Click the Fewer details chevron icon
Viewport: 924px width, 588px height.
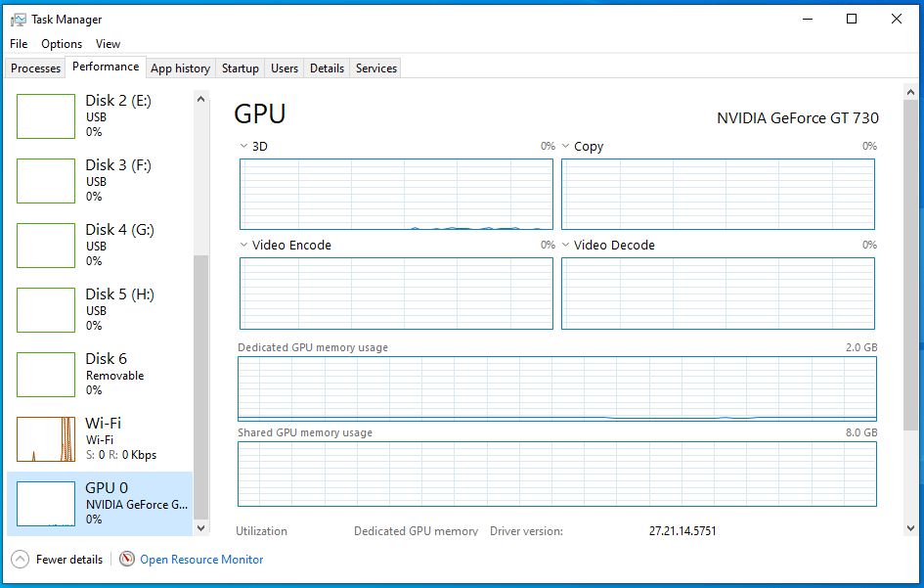coord(20,559)
